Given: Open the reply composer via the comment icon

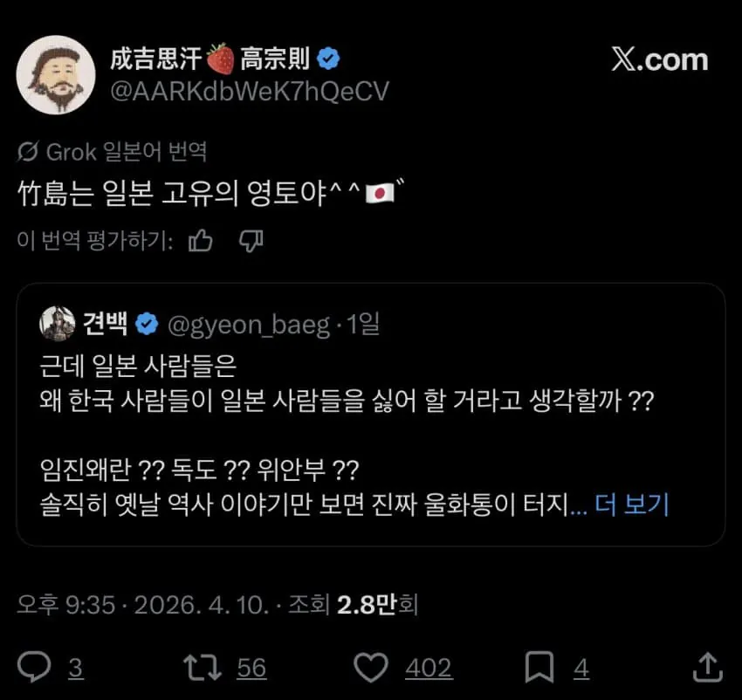Looking at the screenshot, I should click(x=33, y=667).
